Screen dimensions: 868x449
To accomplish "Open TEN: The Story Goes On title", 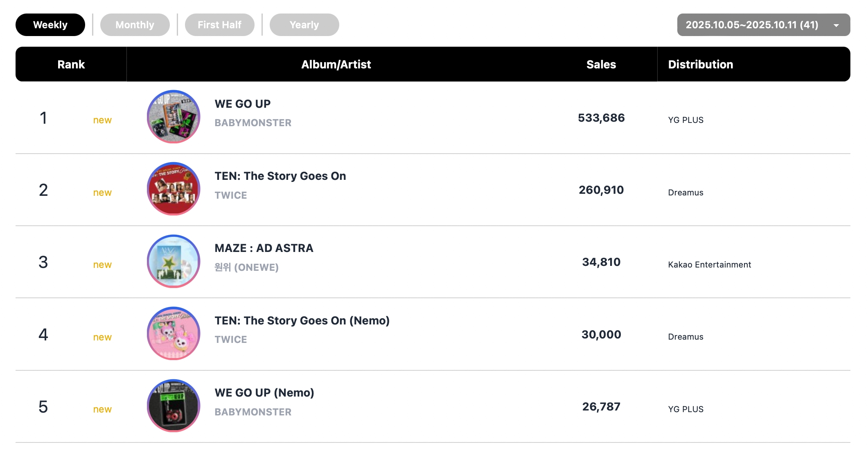I will pos(280,176).
